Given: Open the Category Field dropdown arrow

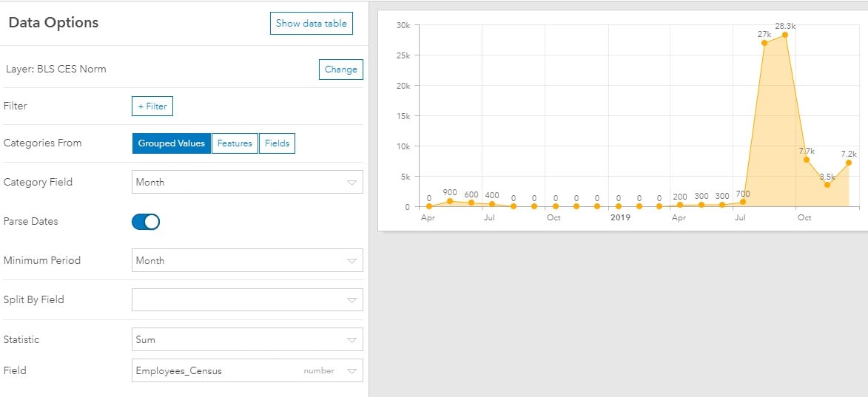Looking at the screenshot, I should tap(351, 183).
